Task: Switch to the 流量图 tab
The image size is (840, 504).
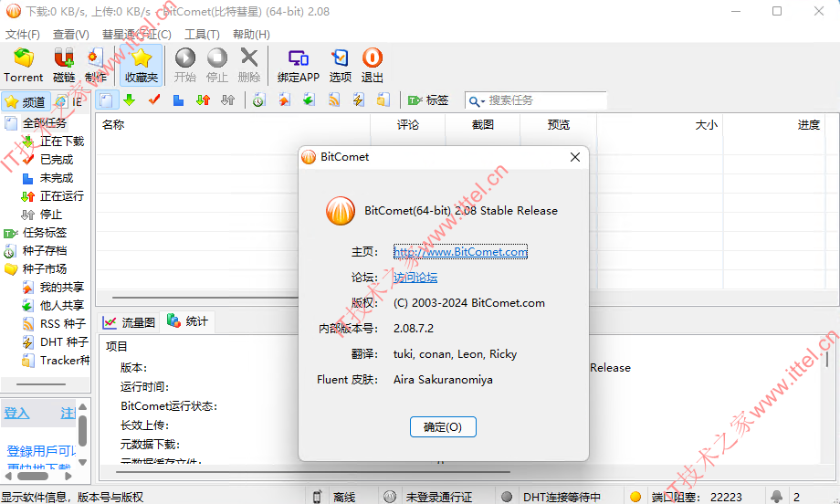Action: coord(129,322)
